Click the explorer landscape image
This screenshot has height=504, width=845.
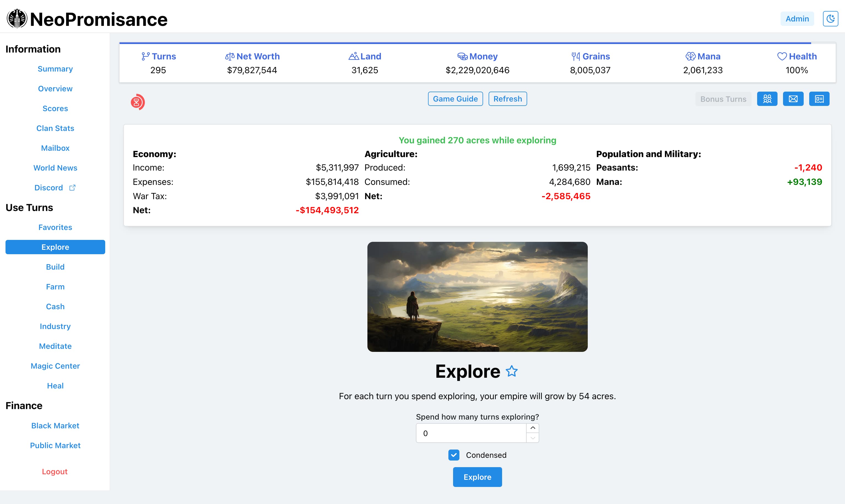click(x=477, y=297)
